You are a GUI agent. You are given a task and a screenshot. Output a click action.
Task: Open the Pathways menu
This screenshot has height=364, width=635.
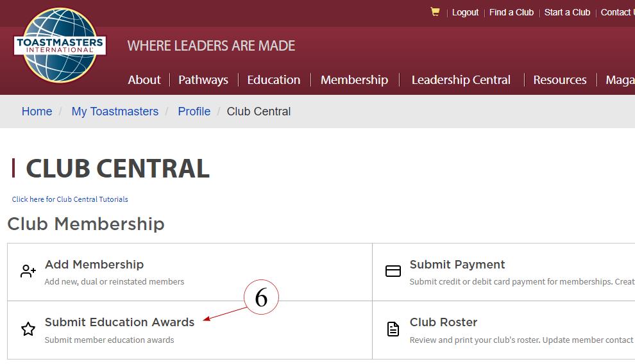tap(203, 79)
